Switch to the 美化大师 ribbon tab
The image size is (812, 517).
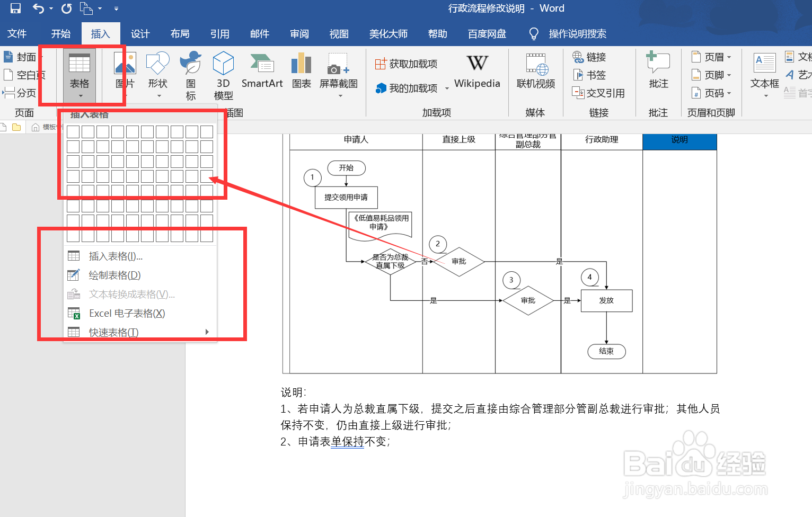click(x=389, y=33)
